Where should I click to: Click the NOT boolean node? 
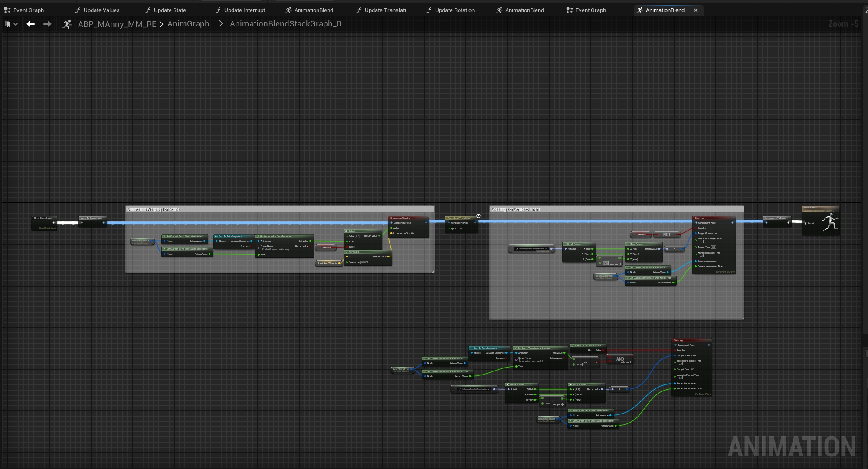(x=667, y=234)
